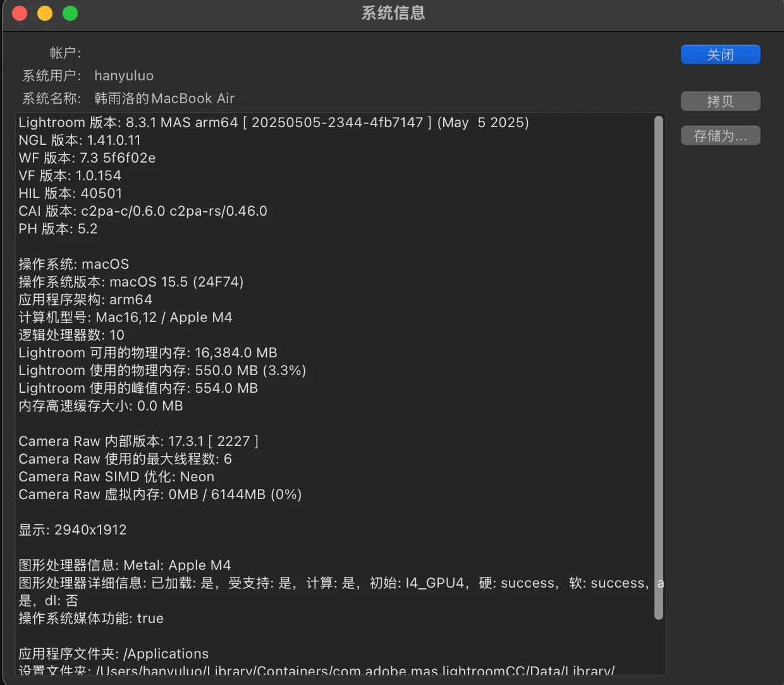This screenshot has width=784, height=685.
Task: Click the WF 版本: 7.3 5f6f02e line
Action: [x=87, y=158]
